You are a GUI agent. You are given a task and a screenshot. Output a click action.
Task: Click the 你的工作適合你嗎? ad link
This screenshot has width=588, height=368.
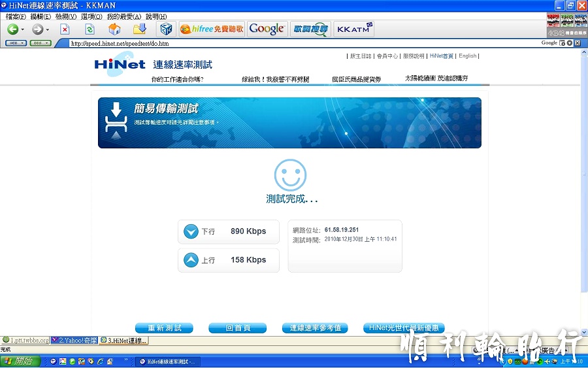pos(177,79)
